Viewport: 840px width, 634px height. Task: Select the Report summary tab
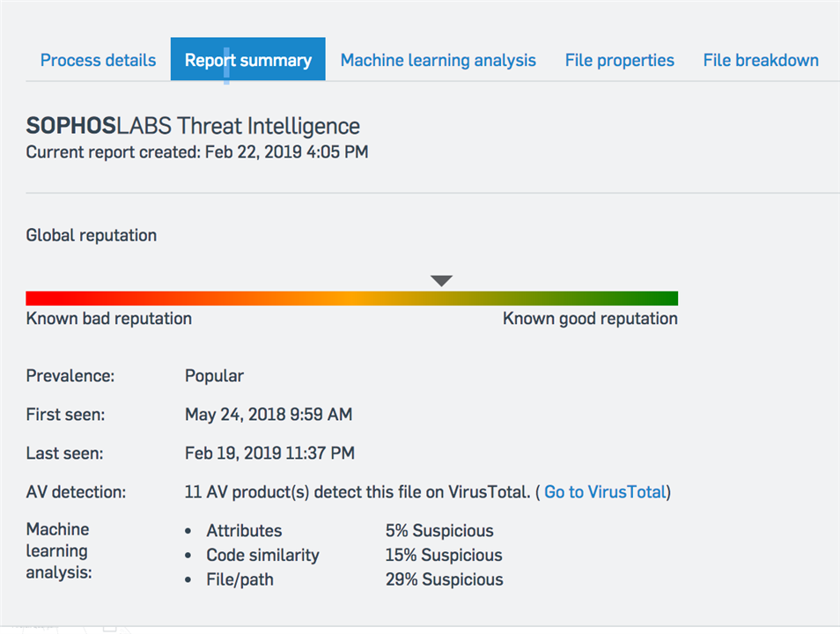click(248, 59)
